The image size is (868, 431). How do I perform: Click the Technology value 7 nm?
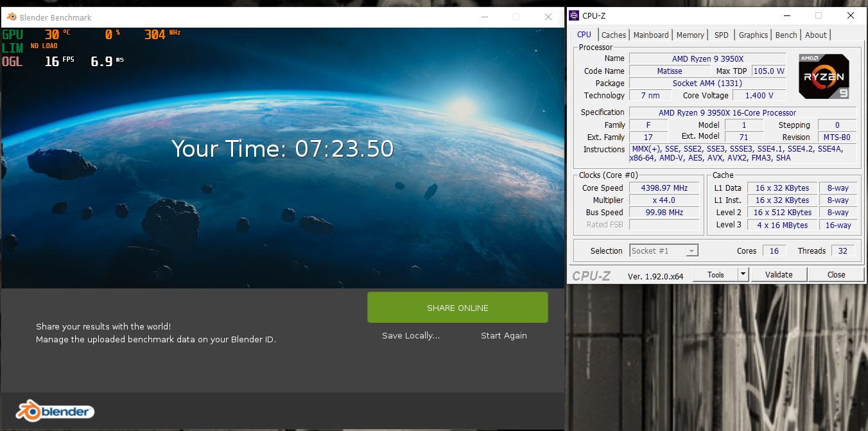pyautogui.click(x=650, y=95)
